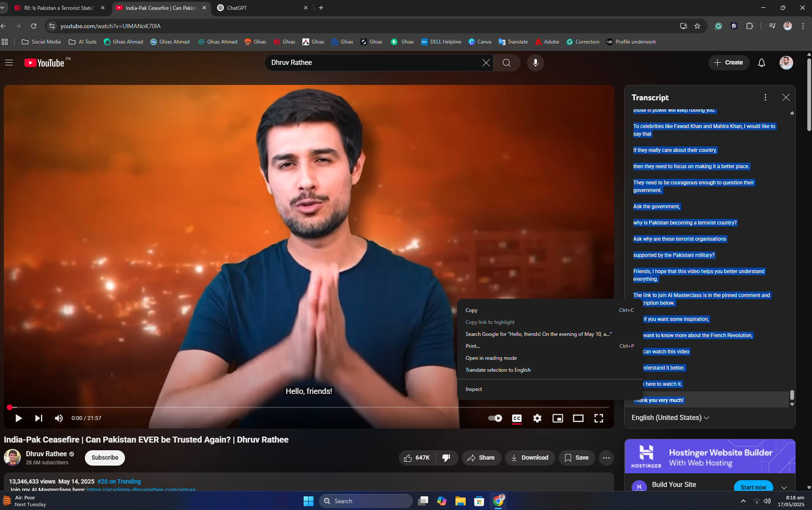
Task: Choose Copy link to highlight
Action: [549, 322]
